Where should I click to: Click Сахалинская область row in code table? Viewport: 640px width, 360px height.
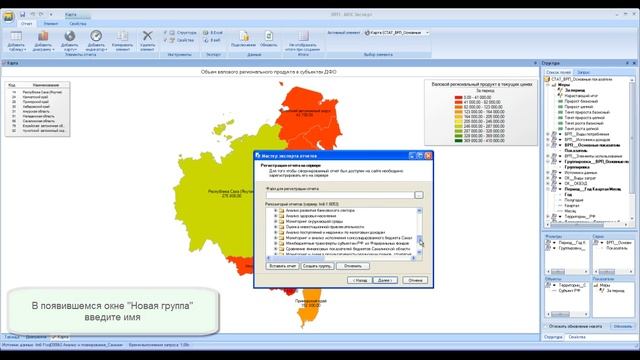click(38, 121)
